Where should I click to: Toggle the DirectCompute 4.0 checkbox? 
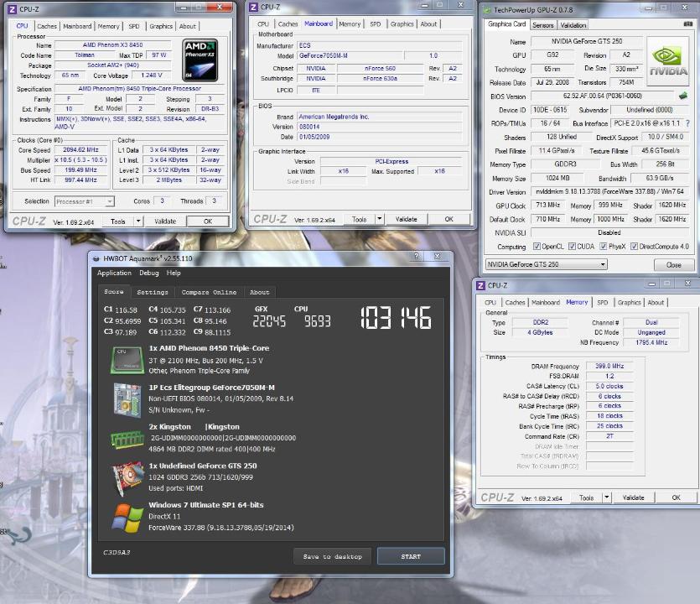tap(634, 246)
